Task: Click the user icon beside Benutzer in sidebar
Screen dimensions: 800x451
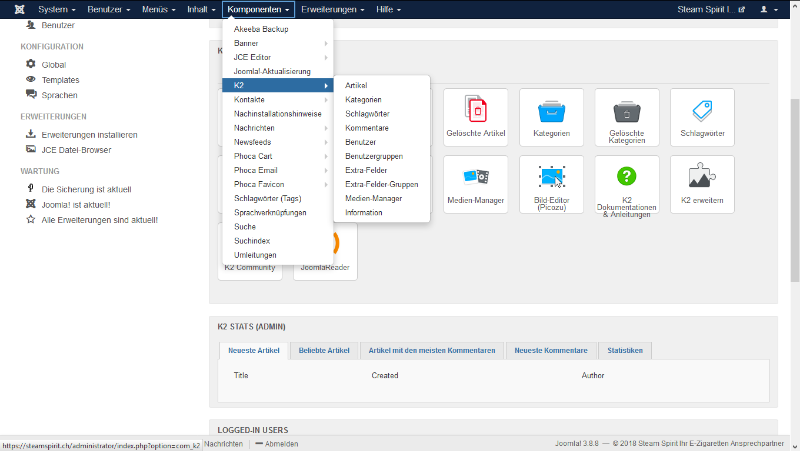Action: pyautogui.click(x=31, y=24)
